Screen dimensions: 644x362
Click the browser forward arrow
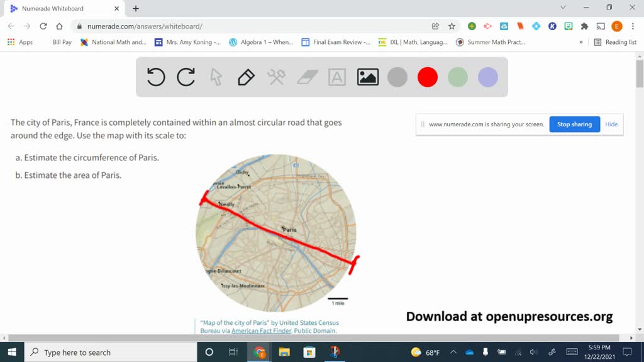click(x=27, y=26)
